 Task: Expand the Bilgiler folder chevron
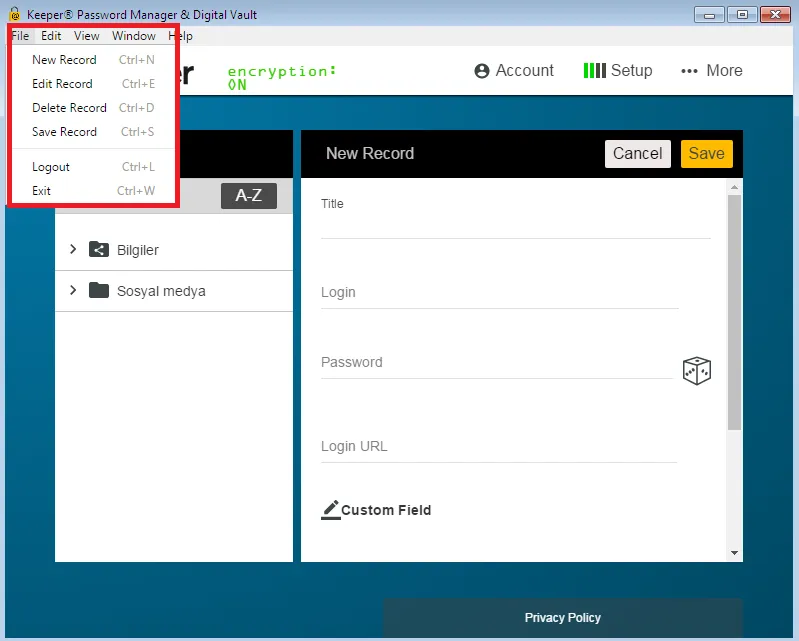tap(73, 249)
